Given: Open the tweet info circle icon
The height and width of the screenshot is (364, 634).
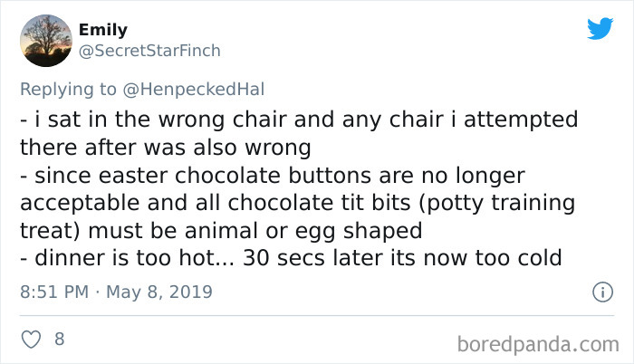Looking at the screenshot, I should tap(600, 292).
